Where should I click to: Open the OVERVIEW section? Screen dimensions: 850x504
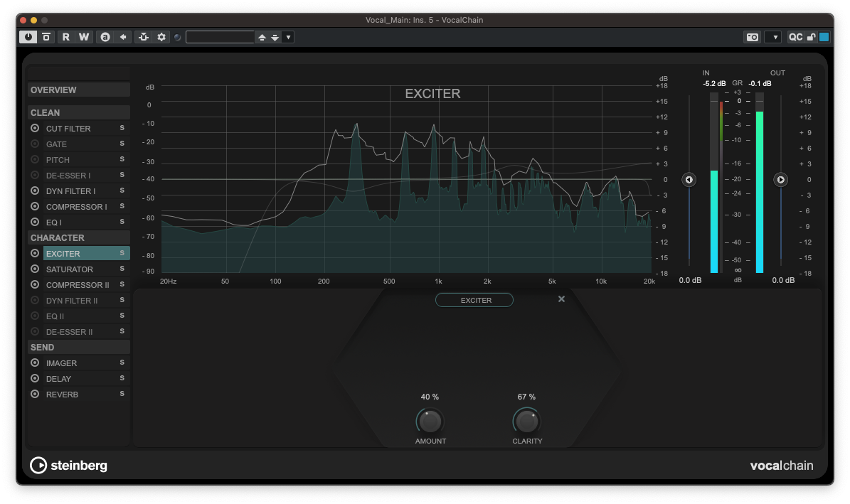78,90
